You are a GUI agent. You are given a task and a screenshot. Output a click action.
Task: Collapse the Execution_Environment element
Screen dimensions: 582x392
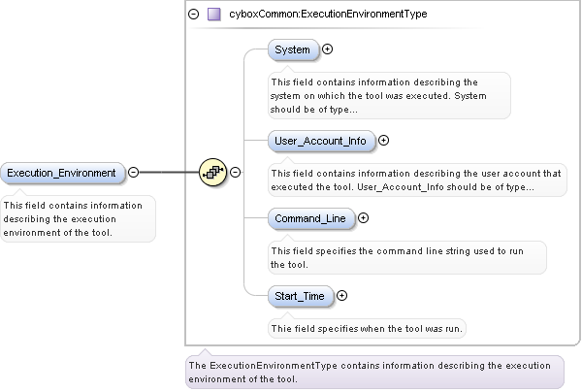coord(133,173)
